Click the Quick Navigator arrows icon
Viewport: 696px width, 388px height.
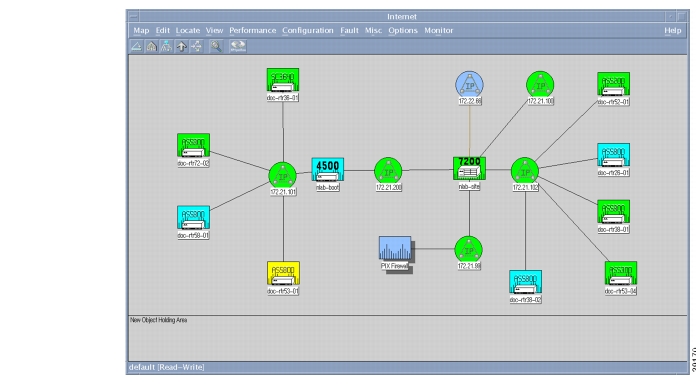coord(196,46)
